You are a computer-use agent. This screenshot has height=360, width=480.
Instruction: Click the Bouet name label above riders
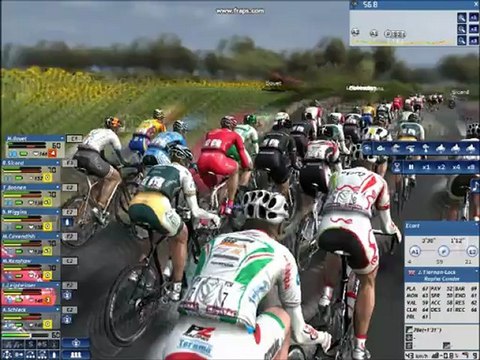(x=273, y=84)
